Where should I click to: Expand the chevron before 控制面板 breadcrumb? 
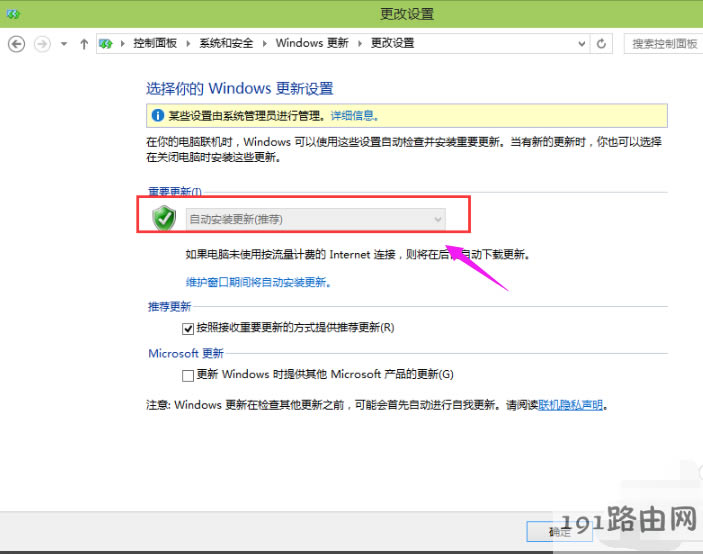pyautogui.click(x=122, y=43)
